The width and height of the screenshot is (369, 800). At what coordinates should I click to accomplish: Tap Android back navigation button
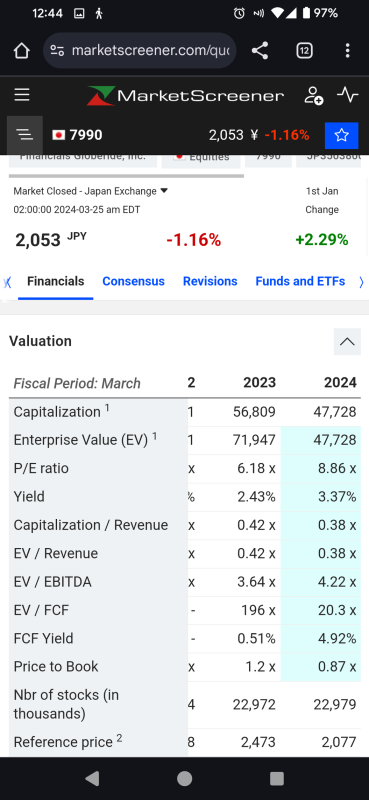point(92,778)
